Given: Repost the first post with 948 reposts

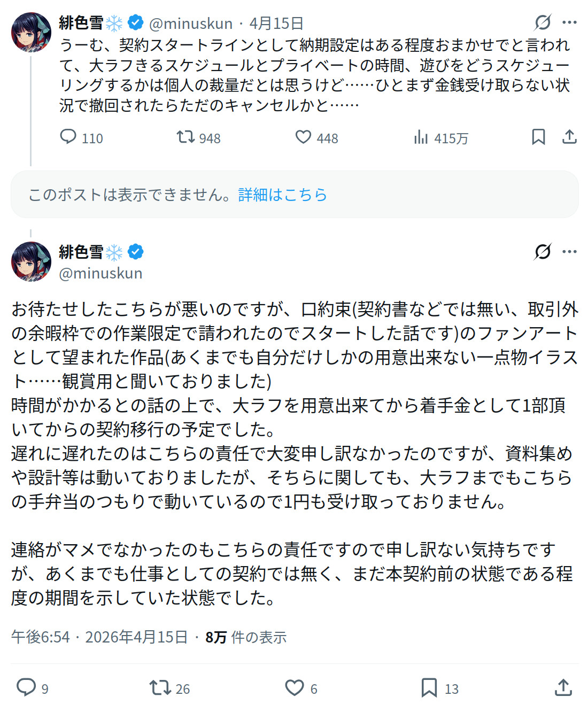Looking at the screenshot, I should pos(186,137).
